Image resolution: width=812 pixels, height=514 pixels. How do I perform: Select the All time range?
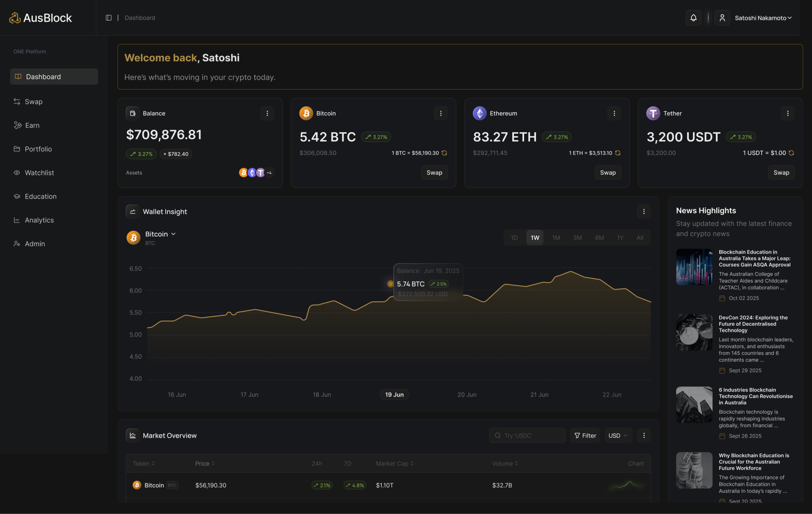click(x=640, y=238)
